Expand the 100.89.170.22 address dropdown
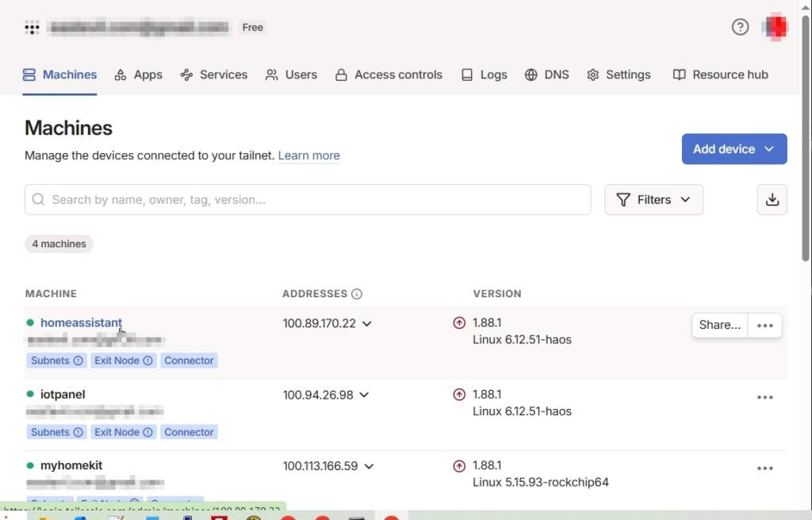Image resolution: width=812 pixels, height=520 pixels. (367, 323)
